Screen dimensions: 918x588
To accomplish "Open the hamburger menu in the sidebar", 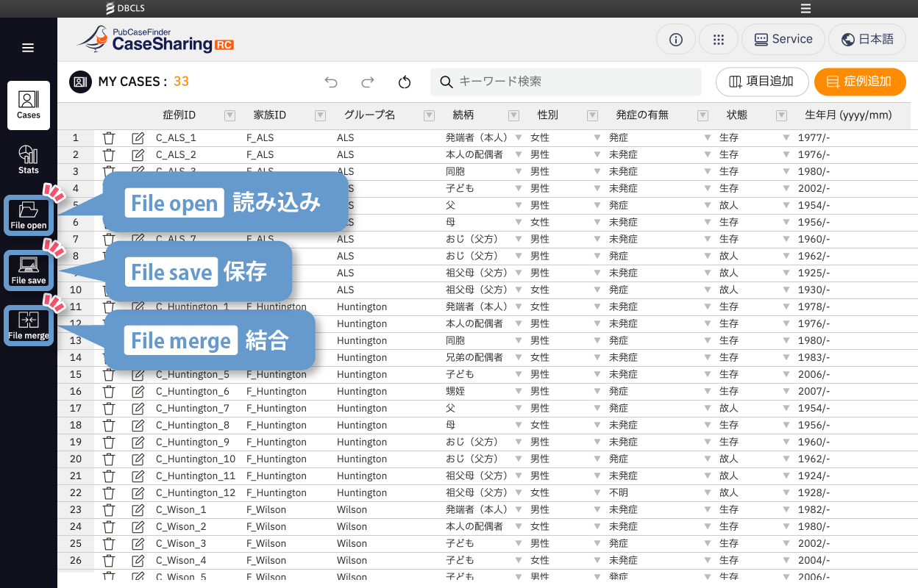I will (x=28, y=48).
